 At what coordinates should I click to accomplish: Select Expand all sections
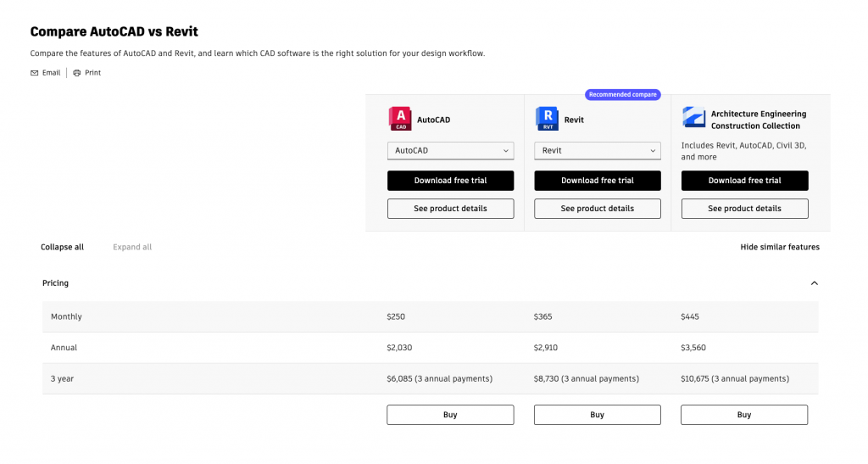coord(132,248)
